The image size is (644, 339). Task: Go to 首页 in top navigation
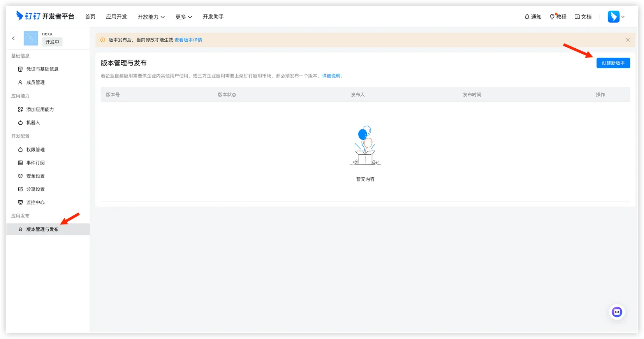pyautogui.click(x=90, y=17)
